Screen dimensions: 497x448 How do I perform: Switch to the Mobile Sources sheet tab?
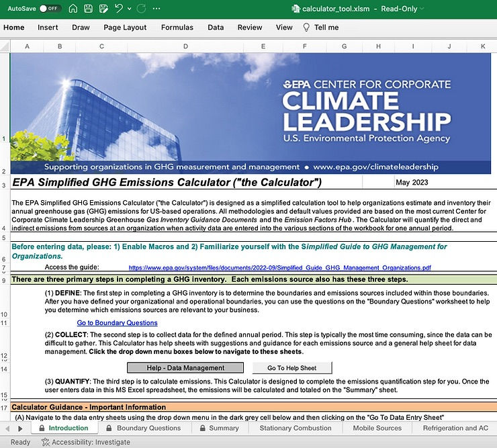click(377, 428)
